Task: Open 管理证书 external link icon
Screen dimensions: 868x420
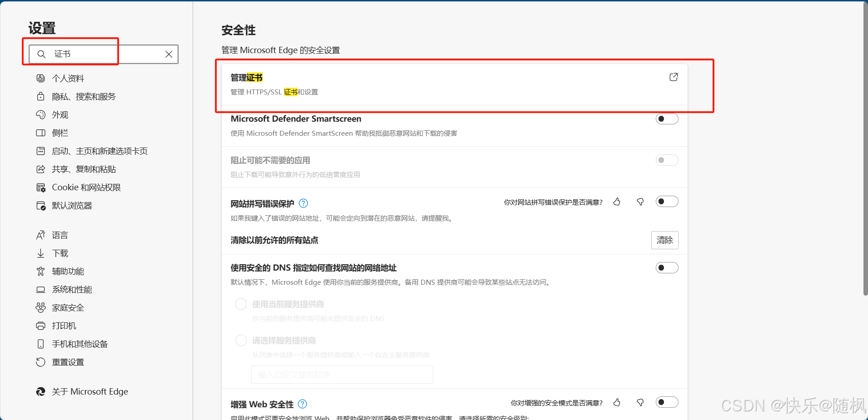Action: click(673, 77)
